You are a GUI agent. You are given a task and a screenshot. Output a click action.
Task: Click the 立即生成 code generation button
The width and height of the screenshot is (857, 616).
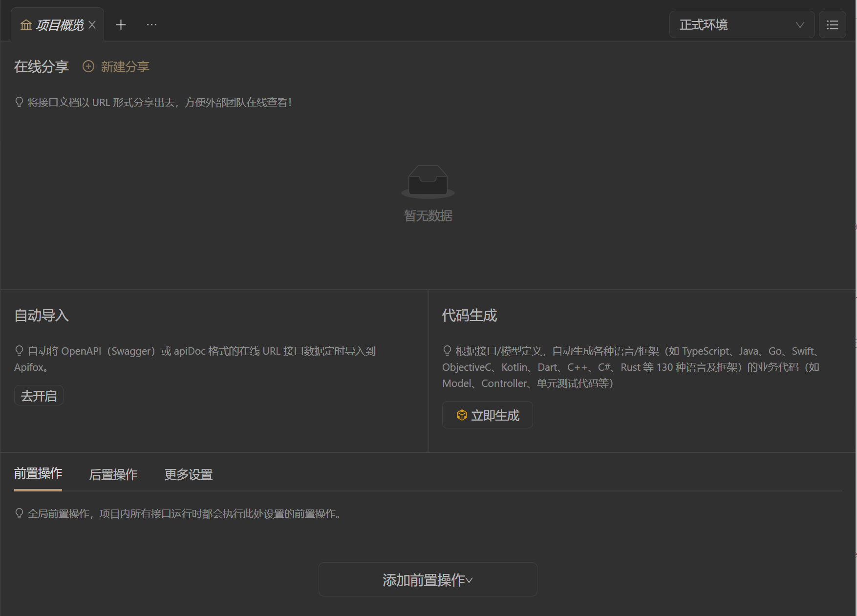[x=487, y=415]
